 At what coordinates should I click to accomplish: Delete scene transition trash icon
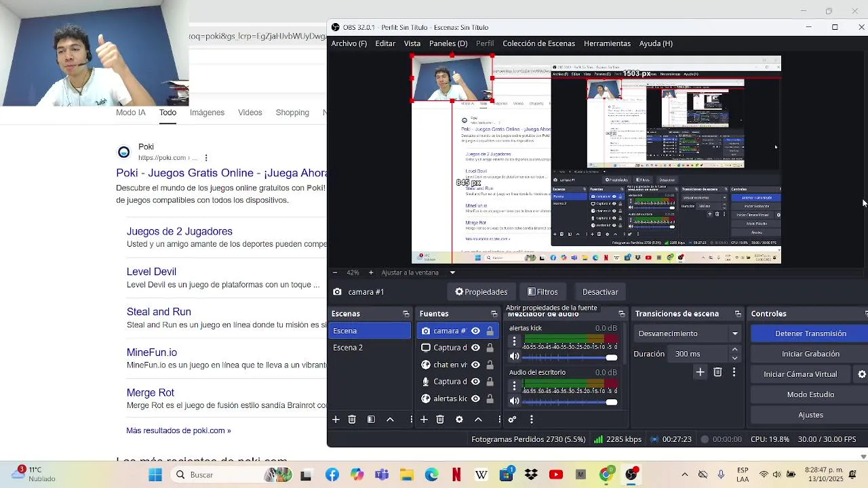pos(717,372)
